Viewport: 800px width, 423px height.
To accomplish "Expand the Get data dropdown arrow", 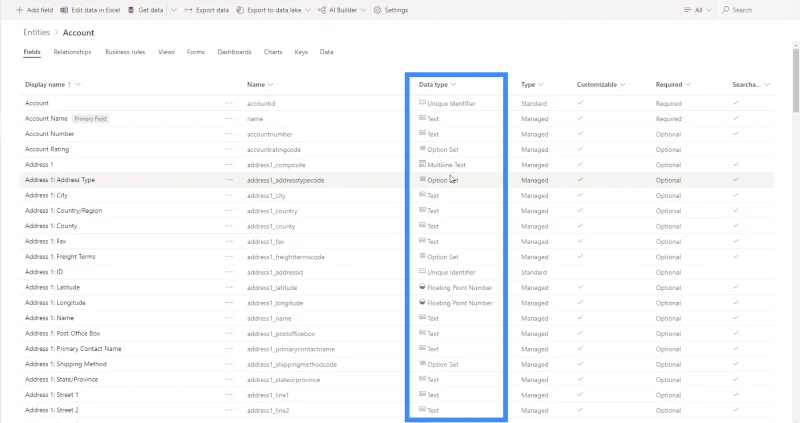I will (x=173, y=10).
